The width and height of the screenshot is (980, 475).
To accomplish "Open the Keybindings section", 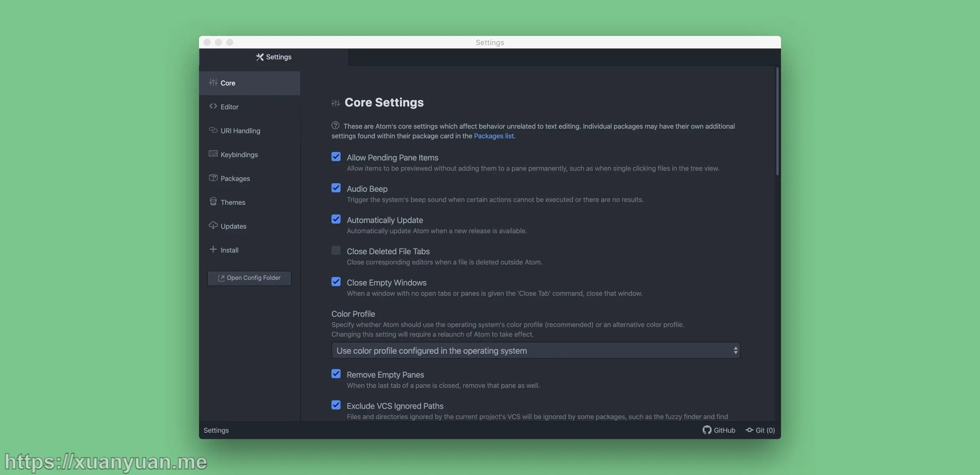I will (x=250, y=154).
